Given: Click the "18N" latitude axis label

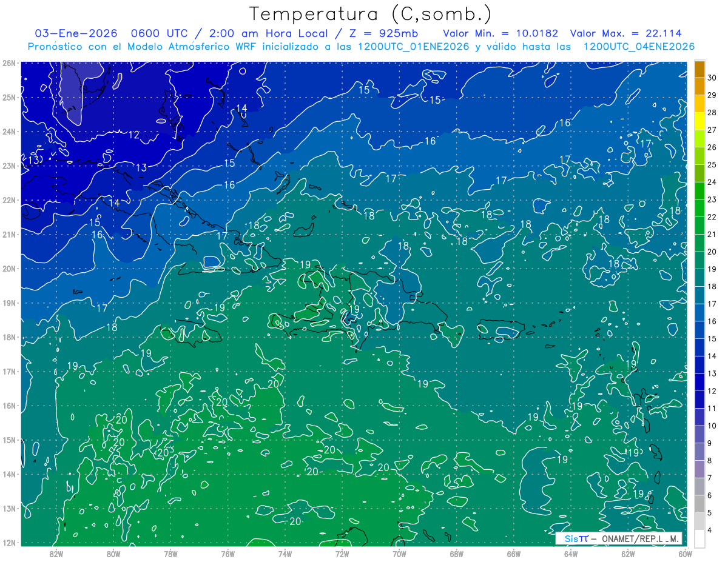Looking at the screenshot, I should pyautogui.click(x=9, y=337).
